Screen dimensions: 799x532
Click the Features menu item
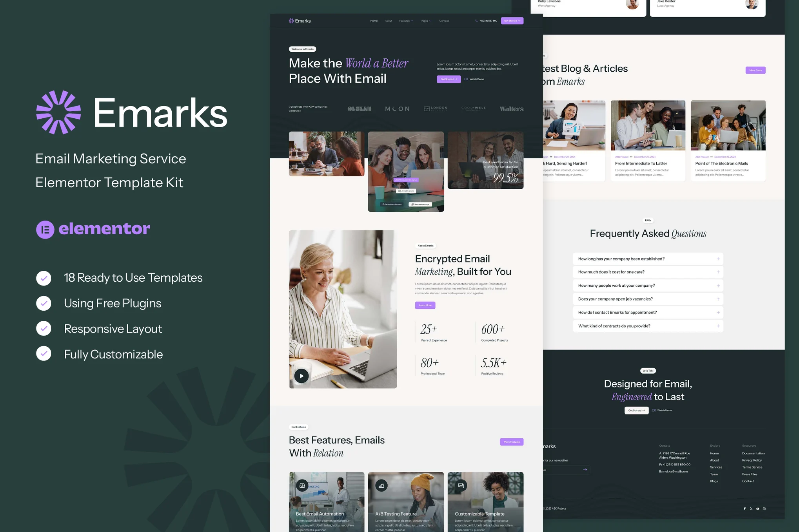[405, 20]
